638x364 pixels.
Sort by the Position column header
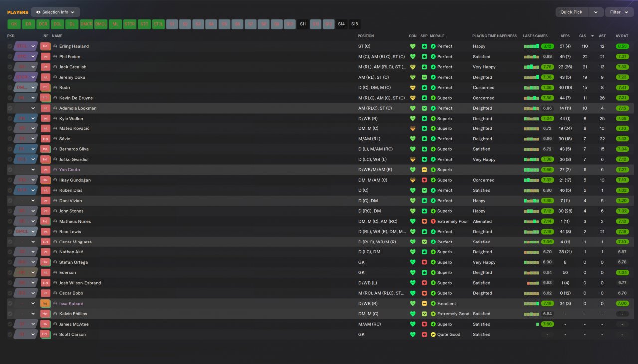click(366, 36)
